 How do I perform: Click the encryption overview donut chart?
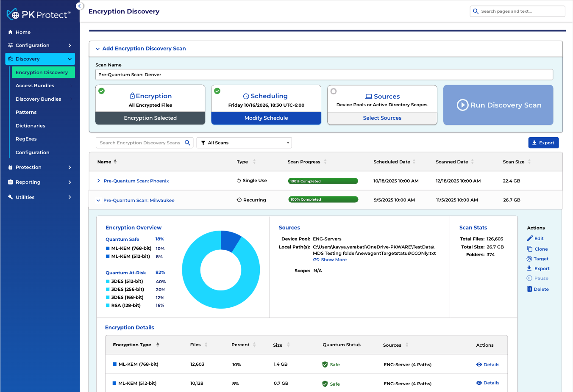[221, 270]
